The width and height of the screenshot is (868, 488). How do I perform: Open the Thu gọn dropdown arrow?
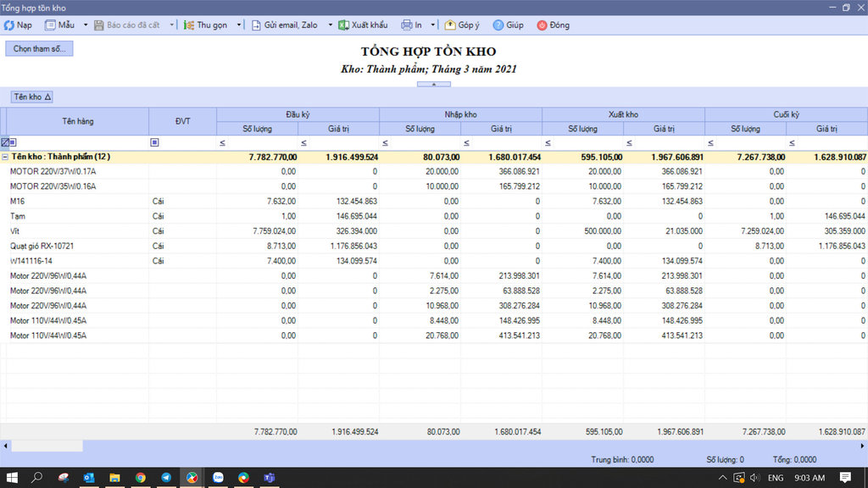[x=239, y=25]
